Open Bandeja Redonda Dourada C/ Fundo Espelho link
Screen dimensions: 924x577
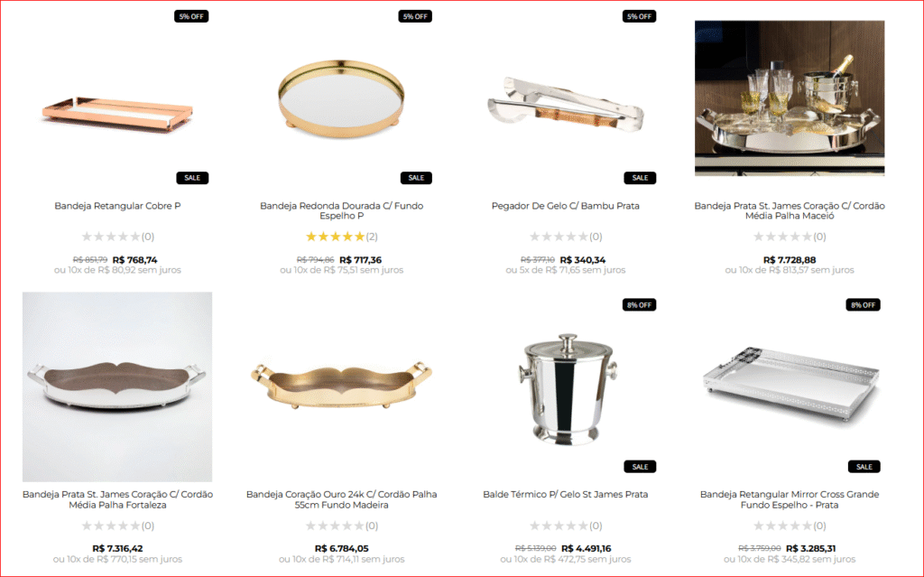(342, 210)
